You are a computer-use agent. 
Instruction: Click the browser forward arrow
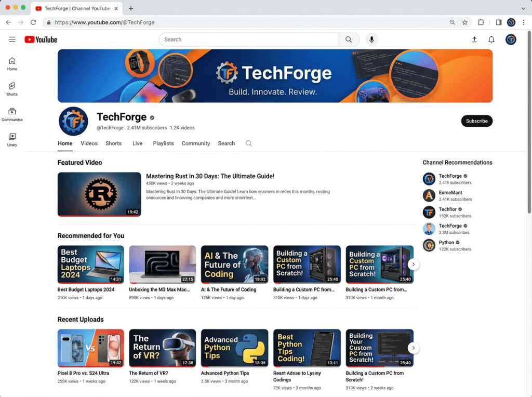(x=21, y=22)
